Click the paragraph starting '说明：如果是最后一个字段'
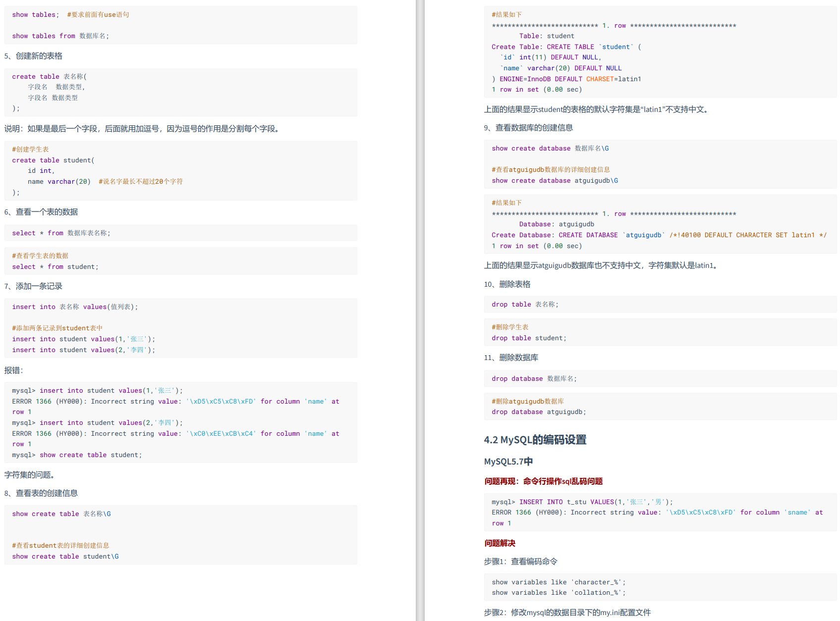The height and width of the screenshot is (621, 840). pos(143,129)
